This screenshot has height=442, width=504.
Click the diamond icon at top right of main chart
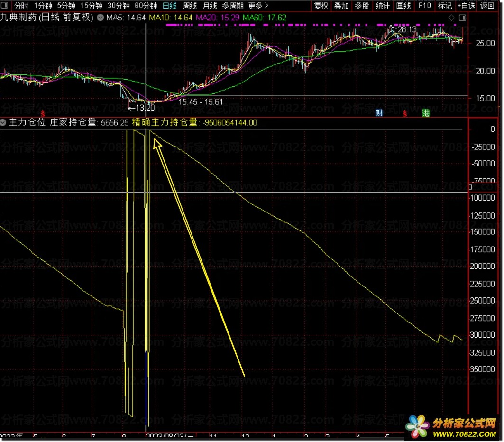(x=451, y=18)
